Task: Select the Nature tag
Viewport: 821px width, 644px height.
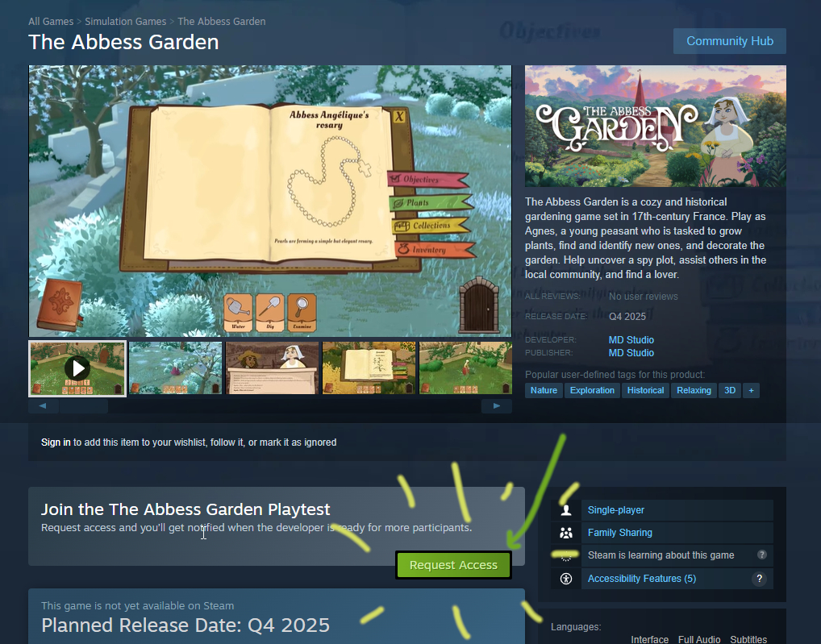Action: click(x=544, y=390)
